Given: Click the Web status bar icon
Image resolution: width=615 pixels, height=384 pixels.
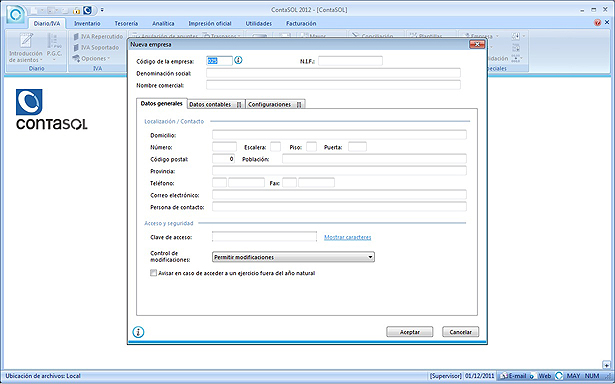Looking at the screenshot, I should (x=541, y=376).
